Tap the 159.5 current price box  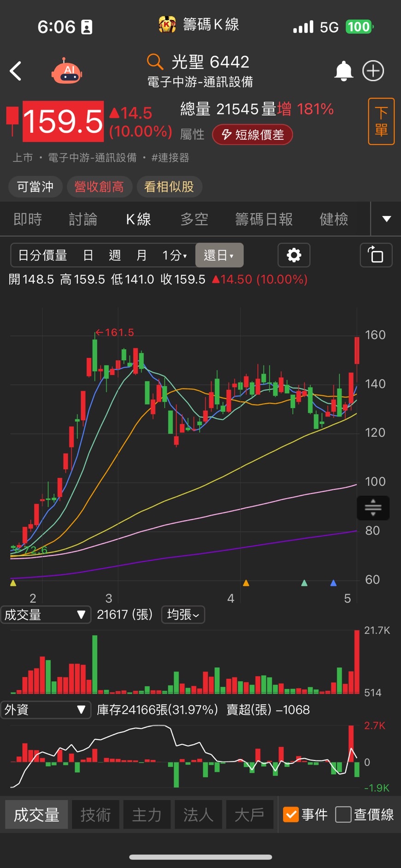click(x=63, y=121)
